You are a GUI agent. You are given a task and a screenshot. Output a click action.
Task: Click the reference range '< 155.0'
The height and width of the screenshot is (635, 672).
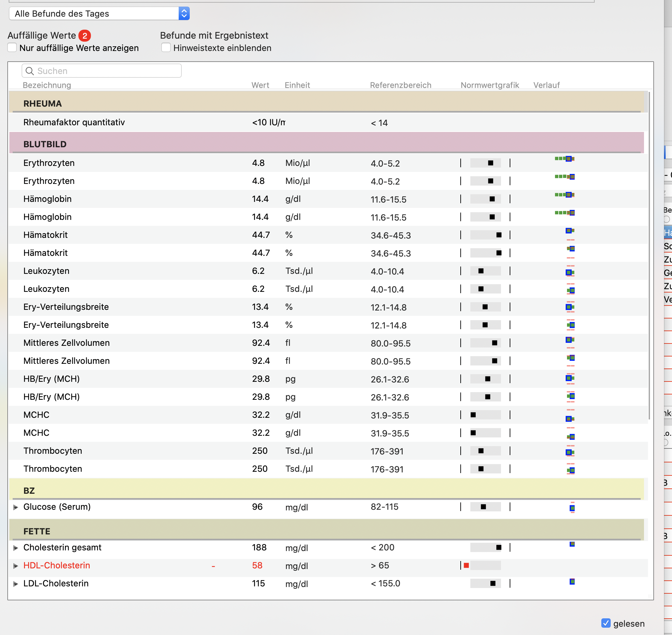pos(385,584)
